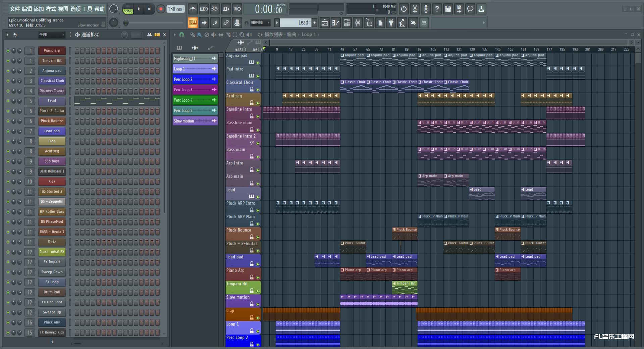644x349 pixels.
Task: Start playback with the play button
Action: tap(139, 9)
